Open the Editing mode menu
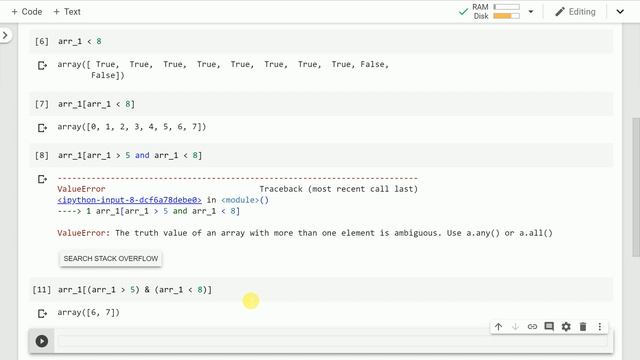Viewport: 640px width, 360px height. click(576, 11)
